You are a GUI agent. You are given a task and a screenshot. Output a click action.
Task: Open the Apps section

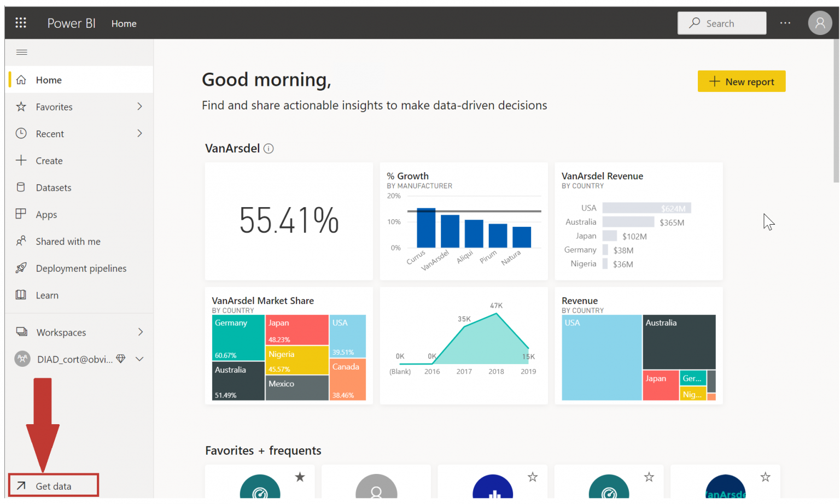tap(46, 214)
